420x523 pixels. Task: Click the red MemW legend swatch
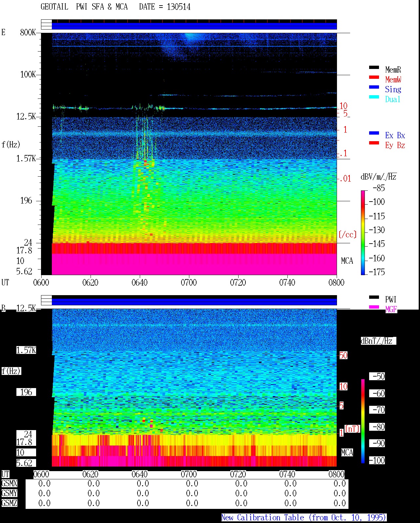(374, 77)
